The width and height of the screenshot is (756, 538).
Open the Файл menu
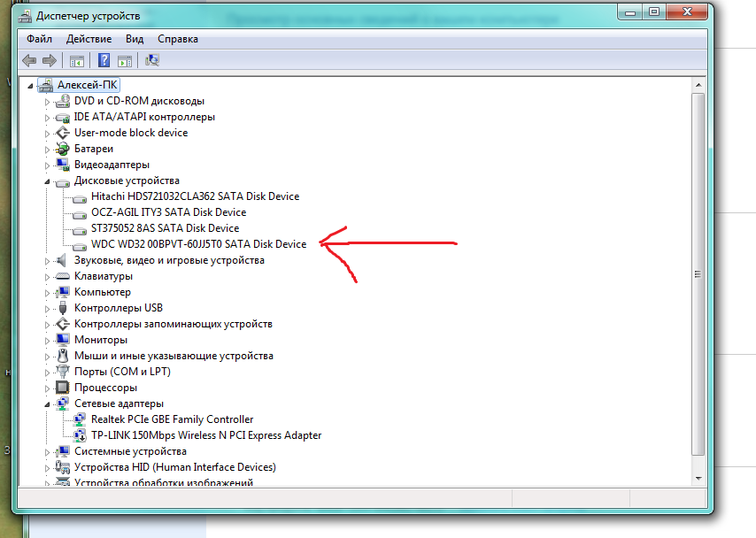click(x=39, y=39)
